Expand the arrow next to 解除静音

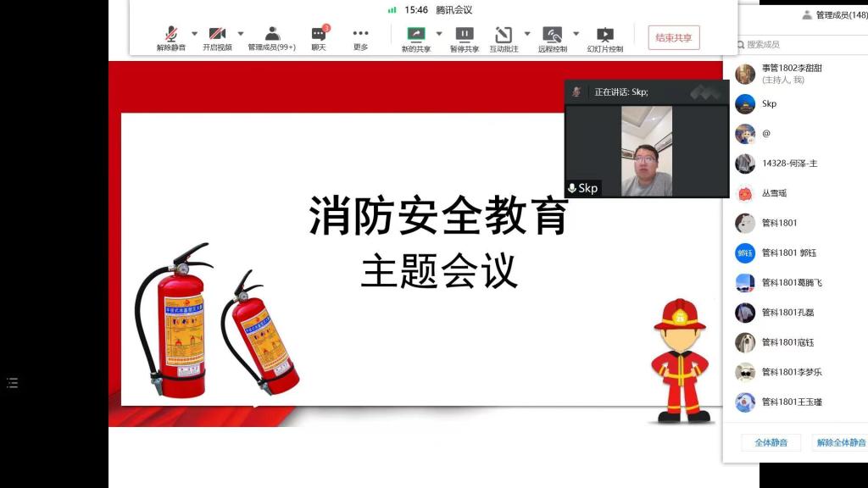[x=194, y=34]
